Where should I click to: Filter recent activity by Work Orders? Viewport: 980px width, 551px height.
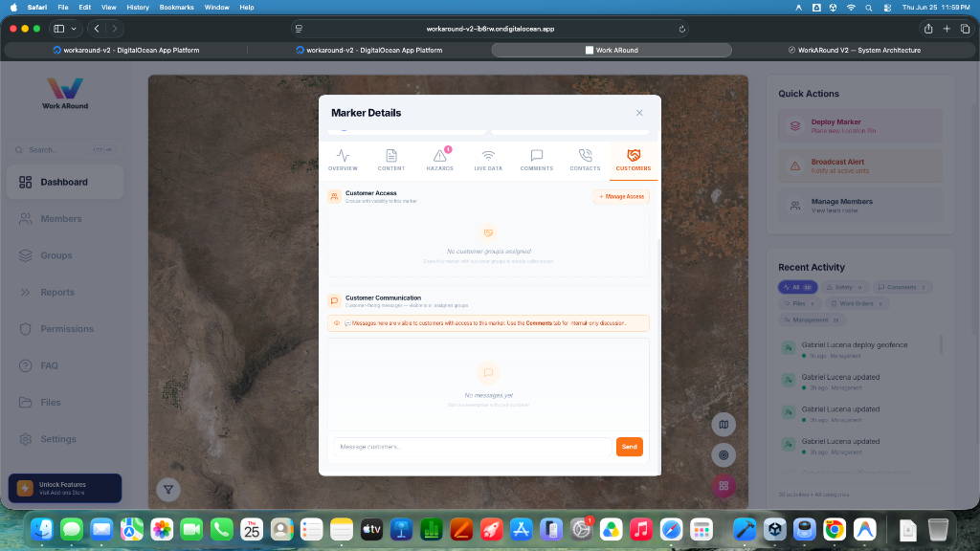pyautogui.click(x=857, y=303)
